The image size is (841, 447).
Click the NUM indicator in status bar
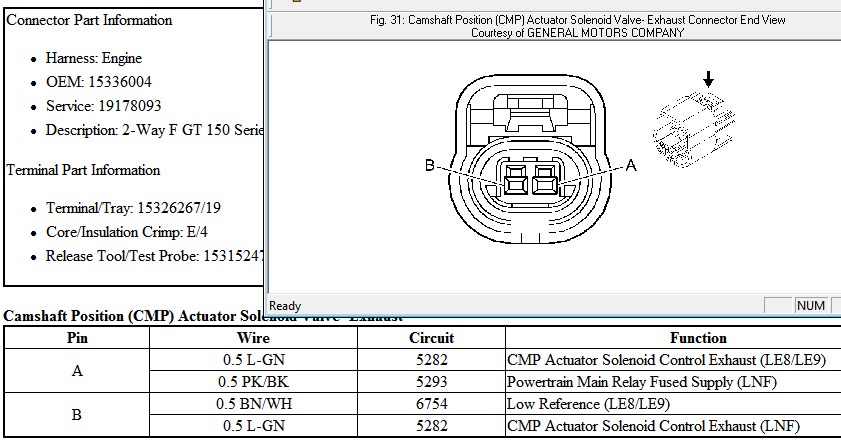click(x=811, y=305)
